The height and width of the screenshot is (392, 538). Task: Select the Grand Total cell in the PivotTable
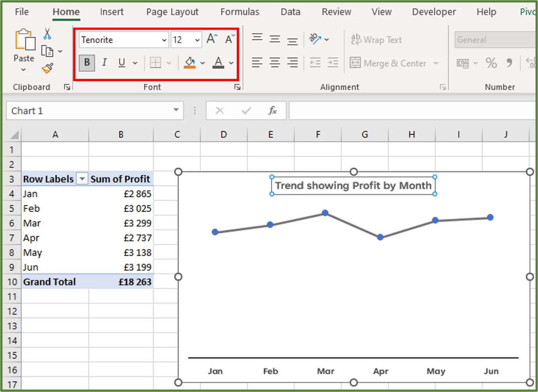(49, 282)
